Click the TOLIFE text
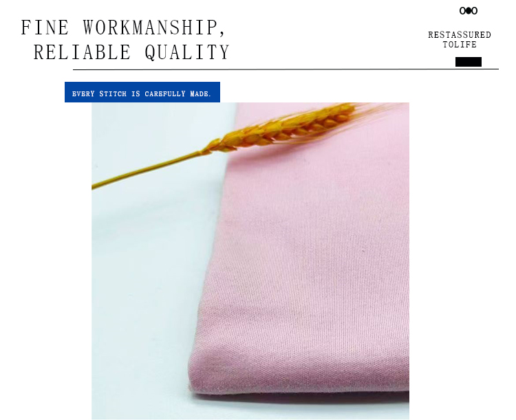The height and width of the screenshot is (420, 516). click(x=460, y=45)
